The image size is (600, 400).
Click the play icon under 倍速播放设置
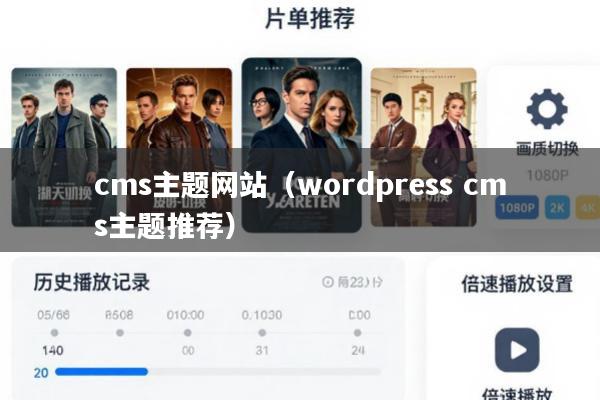pyautogui.click(x=517, y=350)
